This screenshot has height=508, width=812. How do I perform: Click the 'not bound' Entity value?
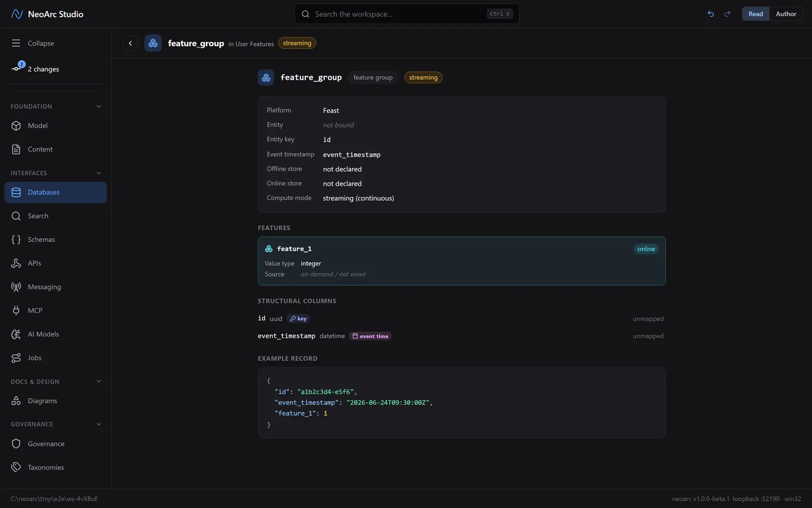point(339,125)
